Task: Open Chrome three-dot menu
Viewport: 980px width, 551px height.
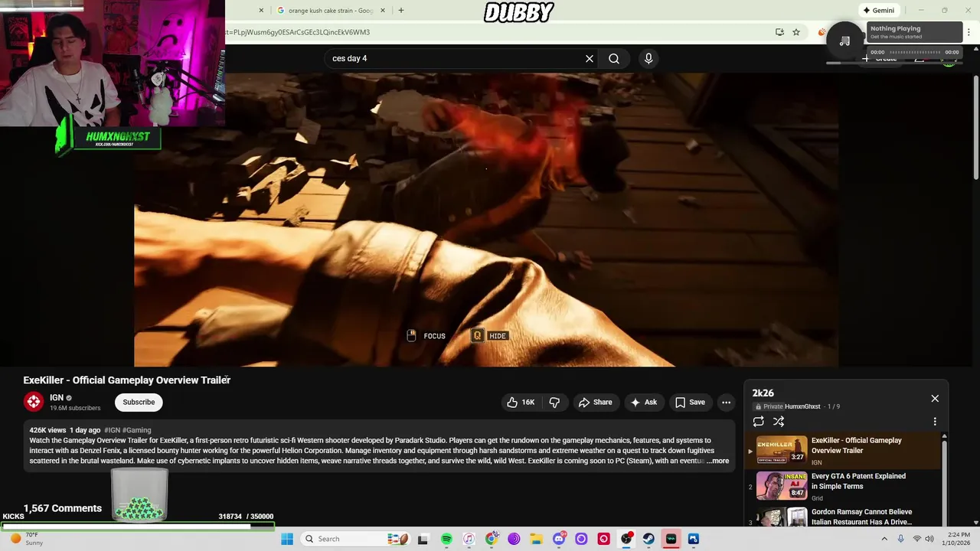Action: point(969,32)
